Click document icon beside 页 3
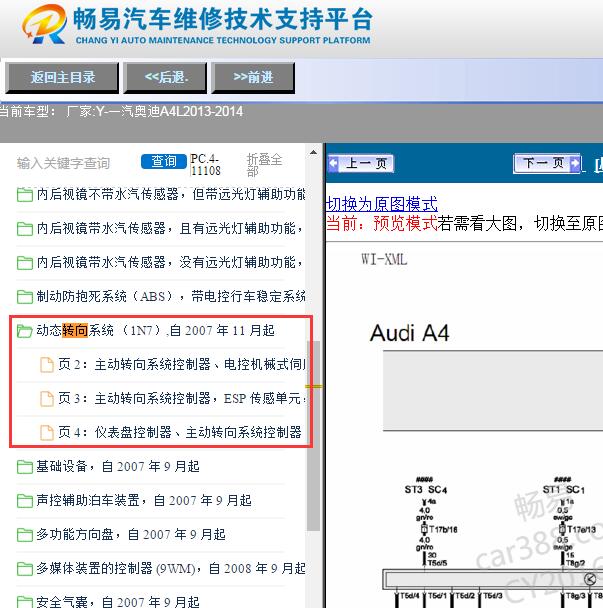 (47, 399)
